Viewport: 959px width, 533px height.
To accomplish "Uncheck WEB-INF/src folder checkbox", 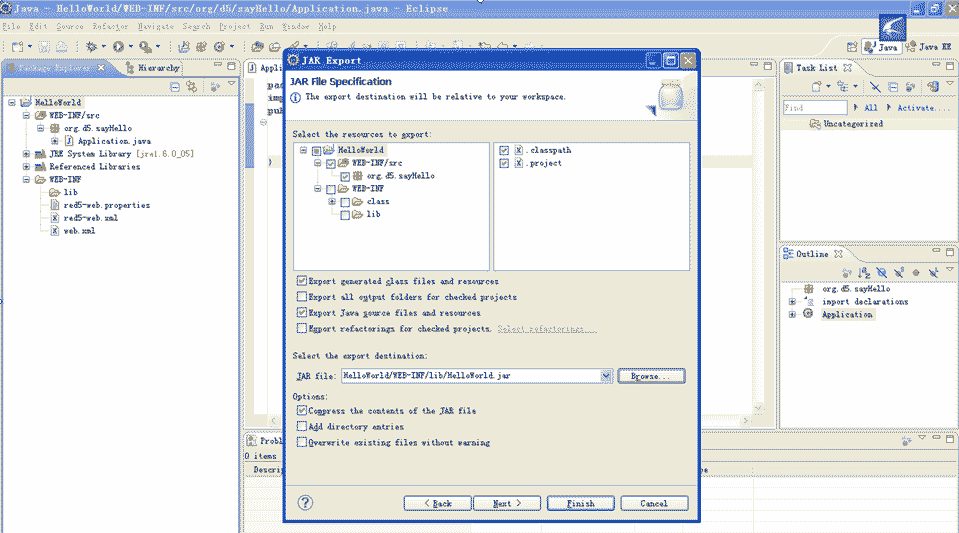I will click(x=331, y=163).
